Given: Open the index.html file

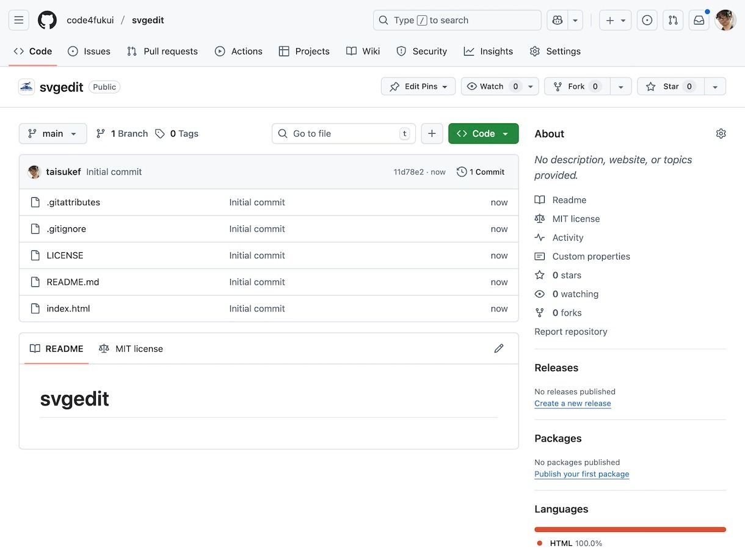Looking at the screenshot, I should click(x=68, y=308).
